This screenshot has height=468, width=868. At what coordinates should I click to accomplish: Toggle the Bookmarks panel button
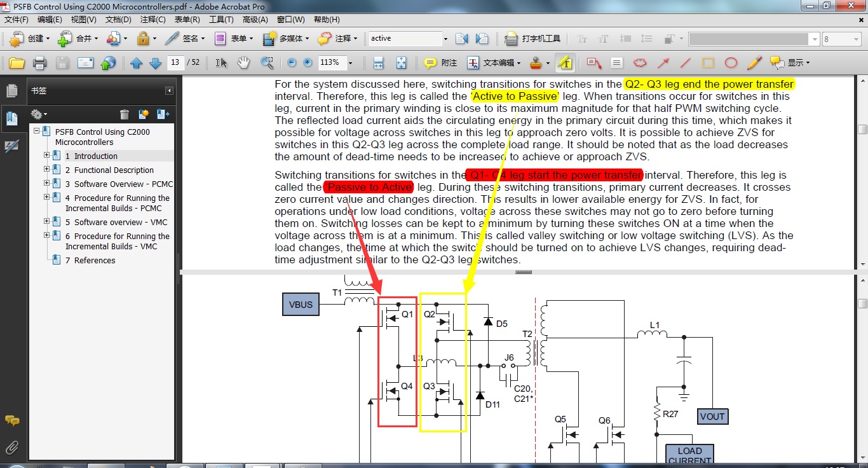coord(11,118)
